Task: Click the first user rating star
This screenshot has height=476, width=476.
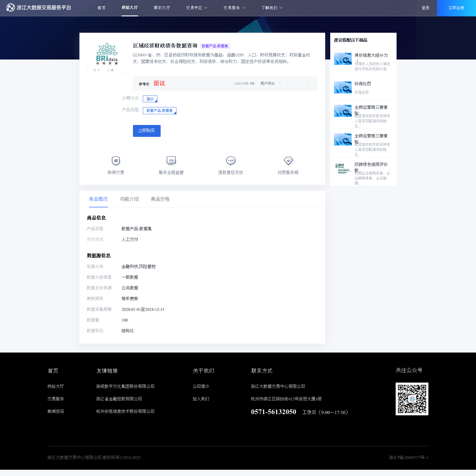Action: point(280,83)
